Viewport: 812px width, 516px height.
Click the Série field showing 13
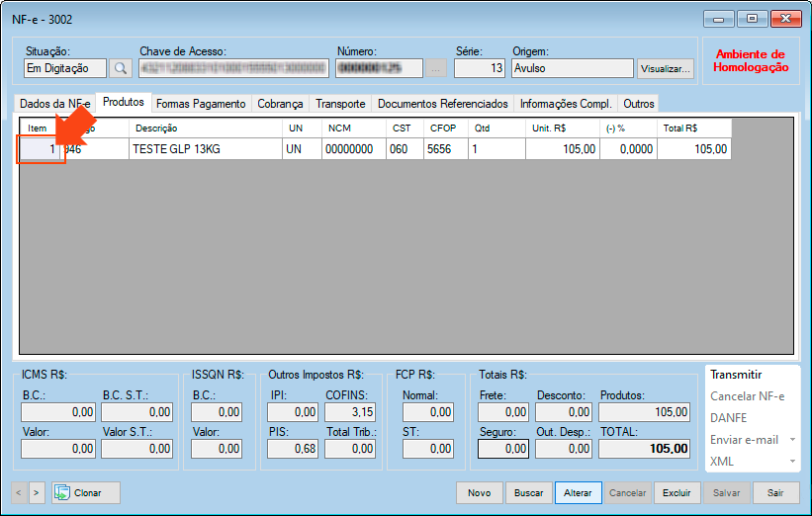[x=479, y=68]
